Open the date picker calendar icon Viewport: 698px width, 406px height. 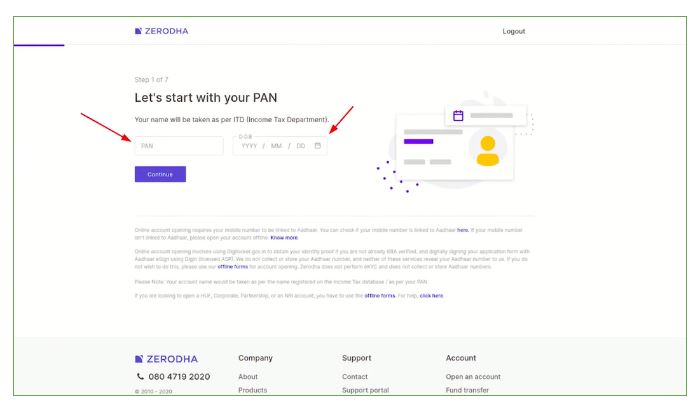[318, 146]
